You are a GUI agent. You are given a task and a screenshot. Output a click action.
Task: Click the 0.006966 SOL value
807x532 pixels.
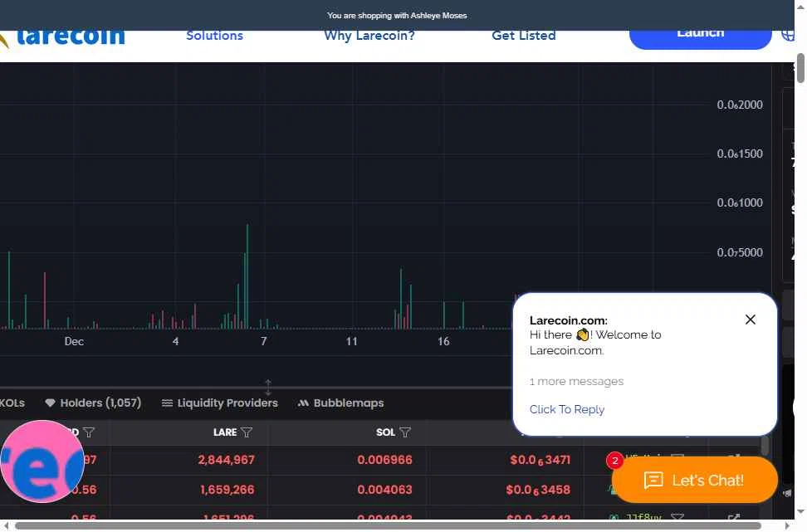click(x=384, y=460)
